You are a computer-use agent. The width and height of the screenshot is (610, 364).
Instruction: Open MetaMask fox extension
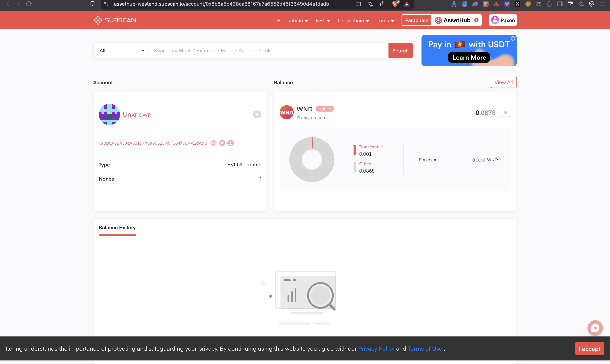pyautogui.click(x=496, y=4)
